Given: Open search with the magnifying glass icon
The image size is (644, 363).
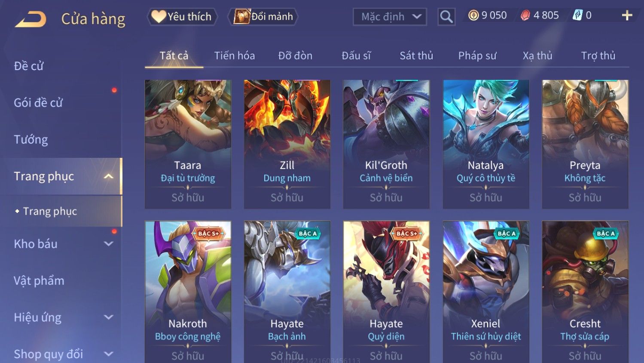Looking at the screenshot, I should pos(446,17).
